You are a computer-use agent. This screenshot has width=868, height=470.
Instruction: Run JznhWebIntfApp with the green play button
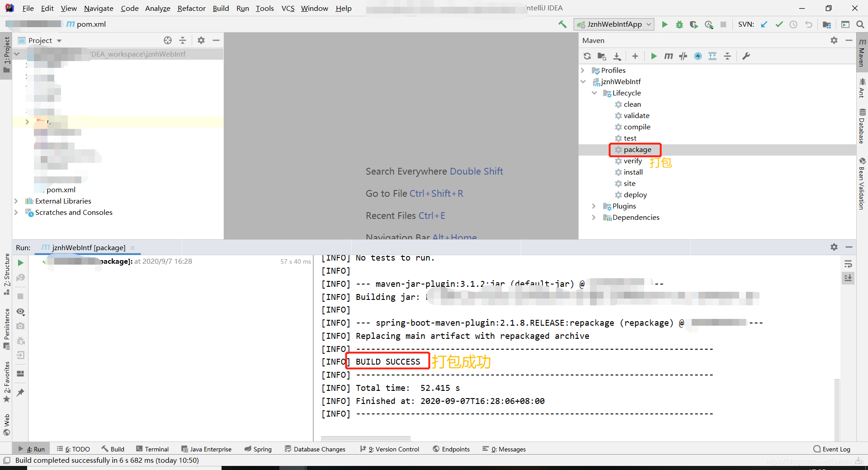(665, 24)
